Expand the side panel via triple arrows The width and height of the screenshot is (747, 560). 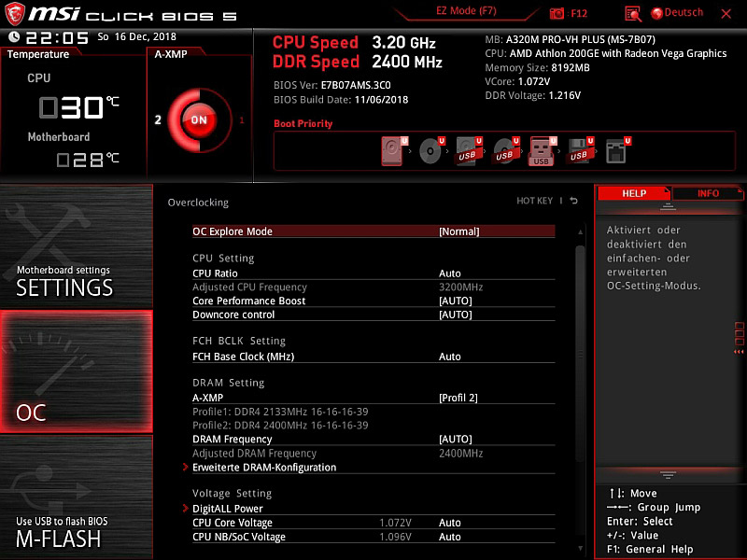click(x=739, y=352)
